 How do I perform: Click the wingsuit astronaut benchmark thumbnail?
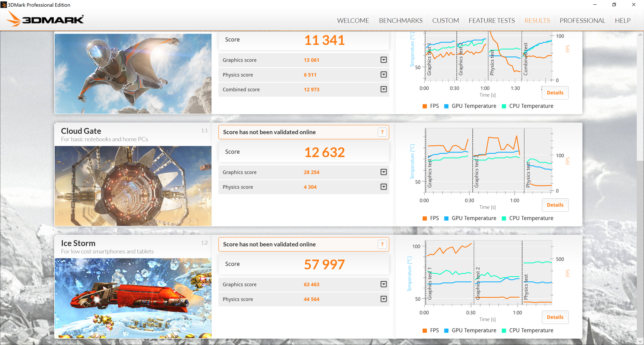[133, 74]
